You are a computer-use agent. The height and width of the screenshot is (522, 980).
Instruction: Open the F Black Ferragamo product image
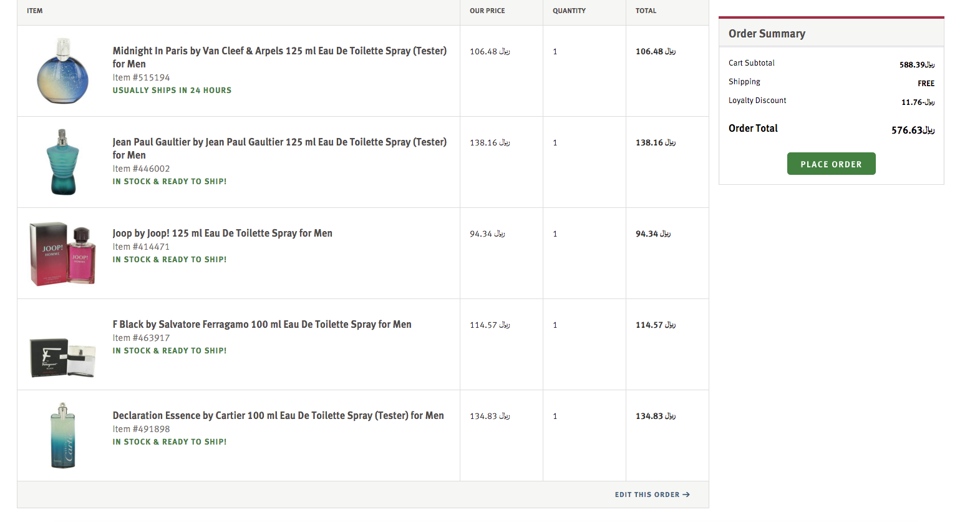click(62, 358)
